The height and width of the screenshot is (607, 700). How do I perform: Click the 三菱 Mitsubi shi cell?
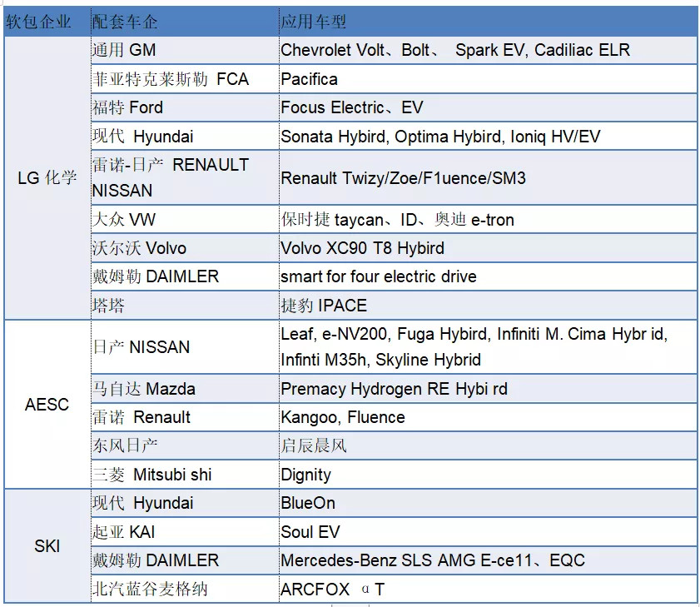pyautogui.click(x=185, y=475)
